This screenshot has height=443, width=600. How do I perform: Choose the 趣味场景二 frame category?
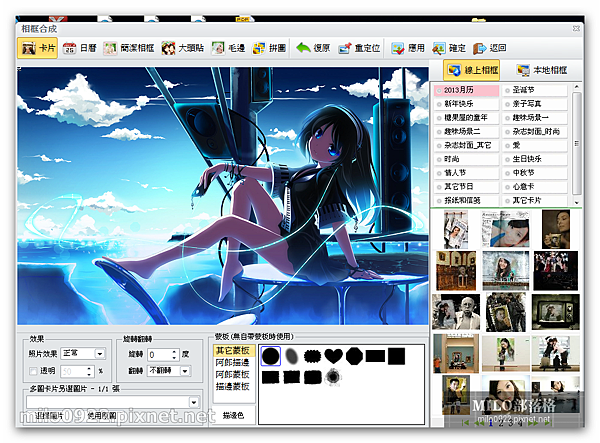pyautogui.click(x=466, y=132)
